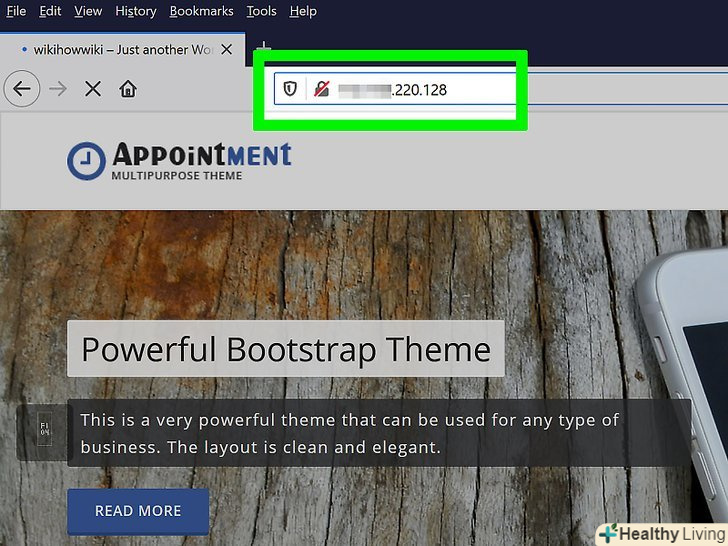Screen dimensions: 728x546
Task: Go back with the back arrow button
Action: tap(21, 88)
